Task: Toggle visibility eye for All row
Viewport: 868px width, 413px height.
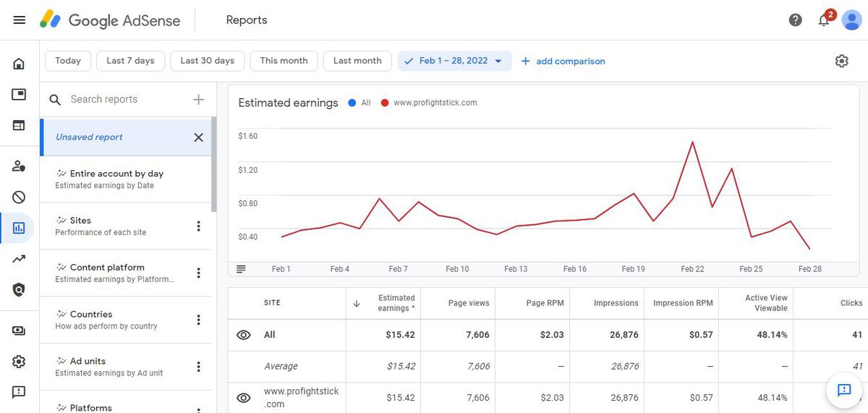Action: (244, 335)
